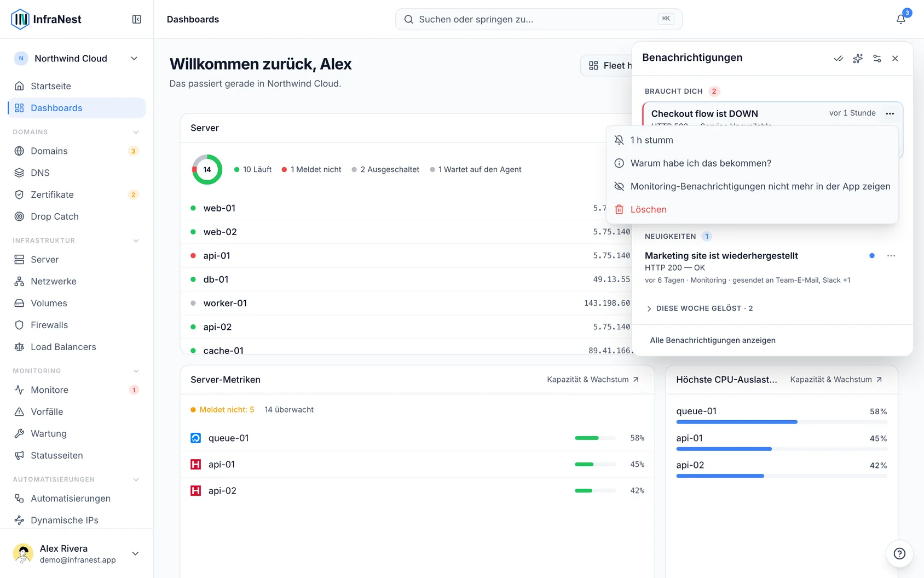Open Drop Catch in the sidebar
Screen dimensions: 924x578
[x=77, y=216]
